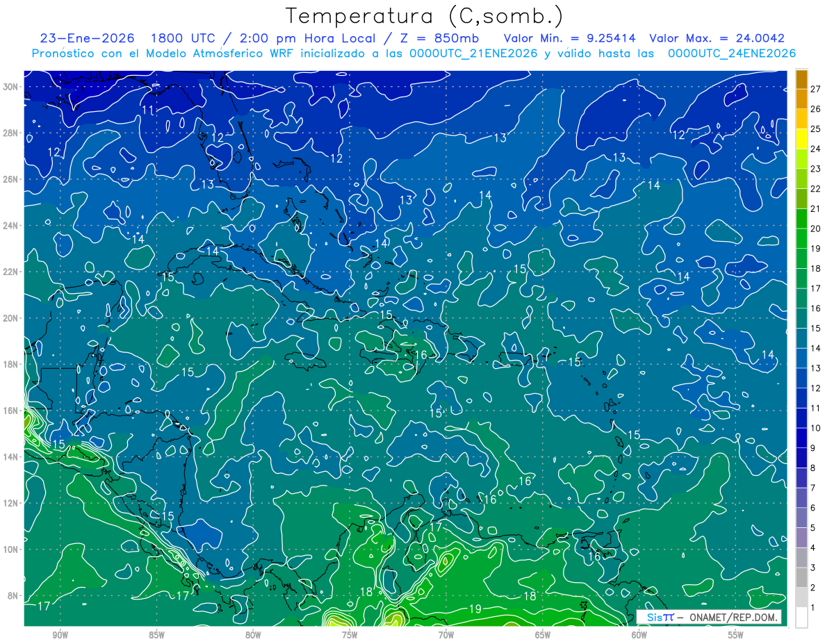Click '2:00 pm Hora Local' text
This screenshot has width=834, height=644.
pos(306,38)
